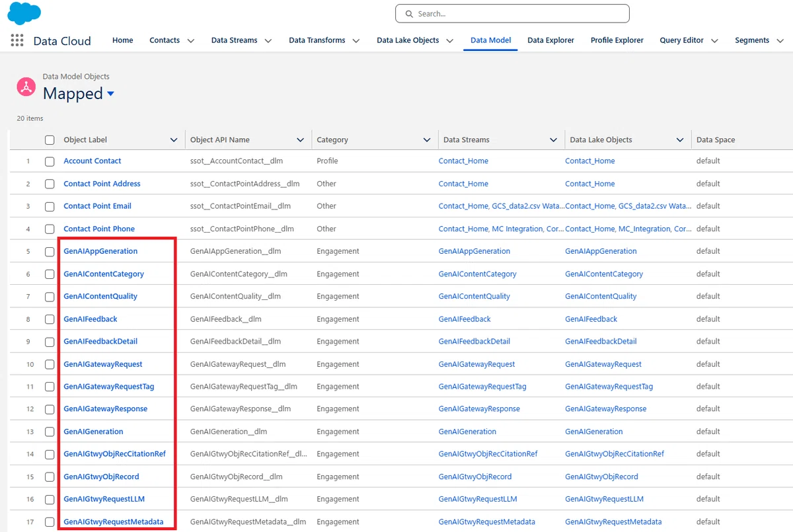The height and width of the screenshot is (532, 793).
Task: Expand the Data Transforms tab chevron
Action: pos(356,41)
